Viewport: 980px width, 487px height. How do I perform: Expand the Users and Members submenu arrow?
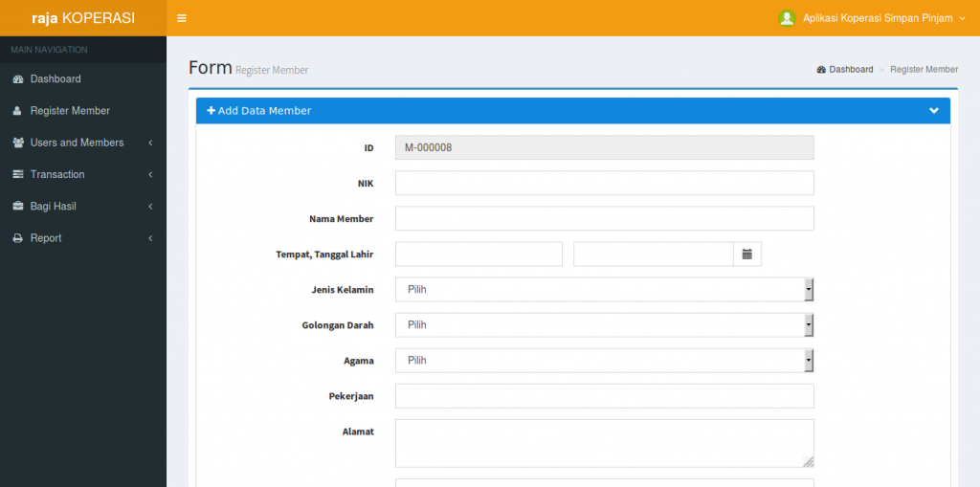click(150, 143)
